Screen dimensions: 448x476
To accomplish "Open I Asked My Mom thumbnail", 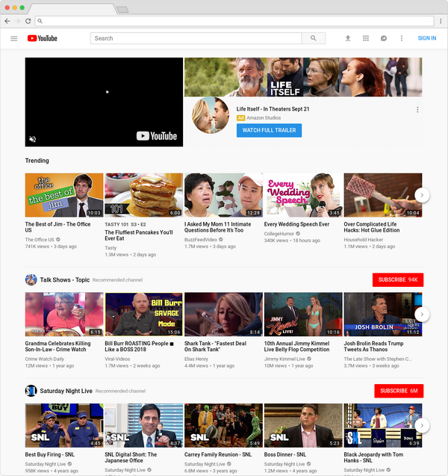I will pyautogui.click(x=223, y=195).
